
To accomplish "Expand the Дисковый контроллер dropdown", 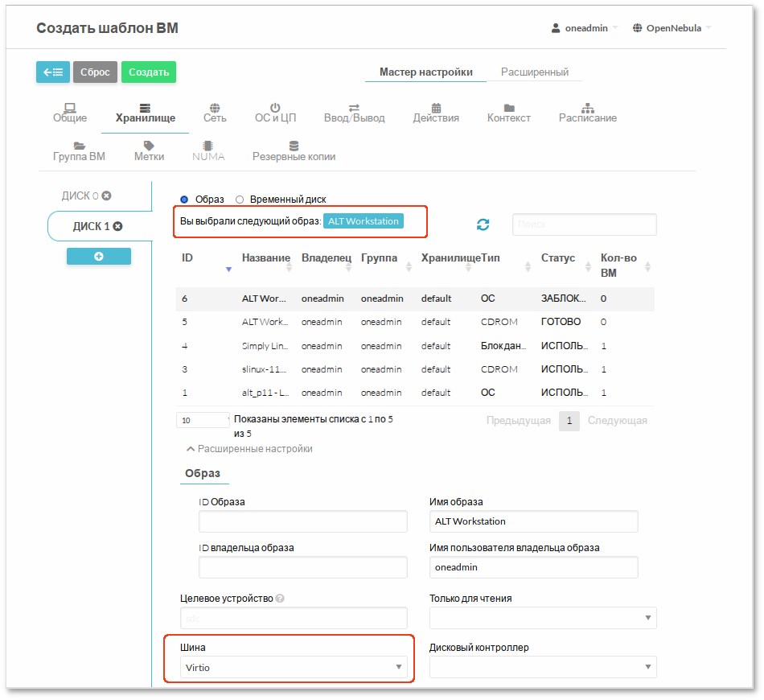I will 543,667.
